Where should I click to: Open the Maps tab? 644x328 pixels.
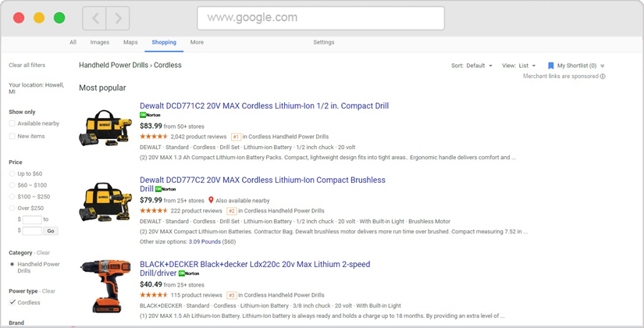pos(130,42)
